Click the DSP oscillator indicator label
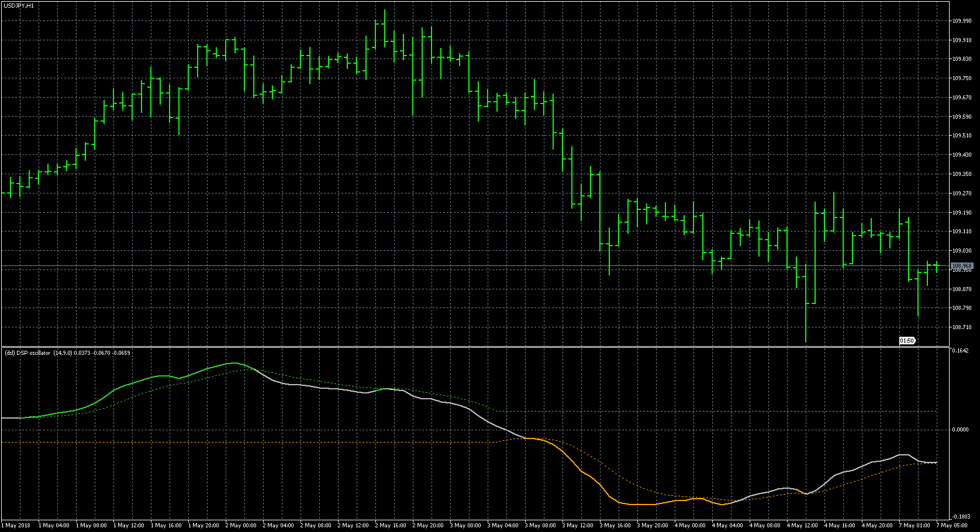 click(x=67, y=353)
